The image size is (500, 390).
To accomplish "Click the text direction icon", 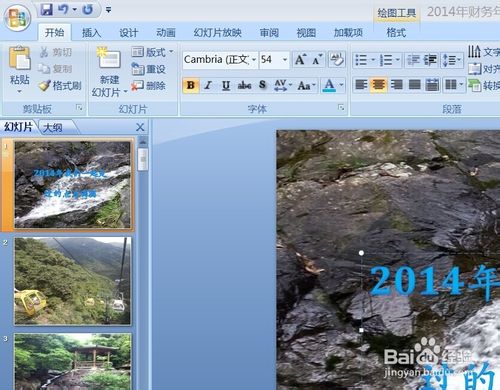I will 474,52.
